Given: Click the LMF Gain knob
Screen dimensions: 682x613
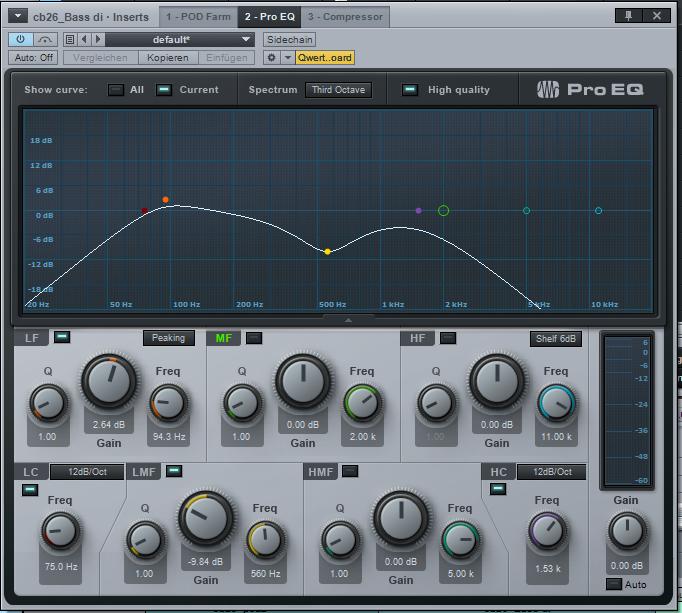Looking at the screenshot, I should [205, 518].
